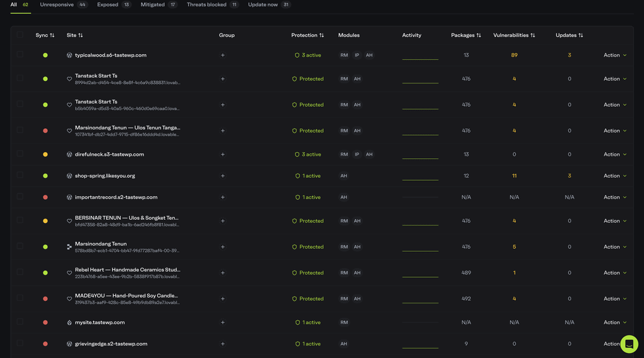The height and width of the screenshot is (358, 644).
Task: Click the WordPress icon beside typicalwood.s6-tastewp.com
Action: coord(69,55)
